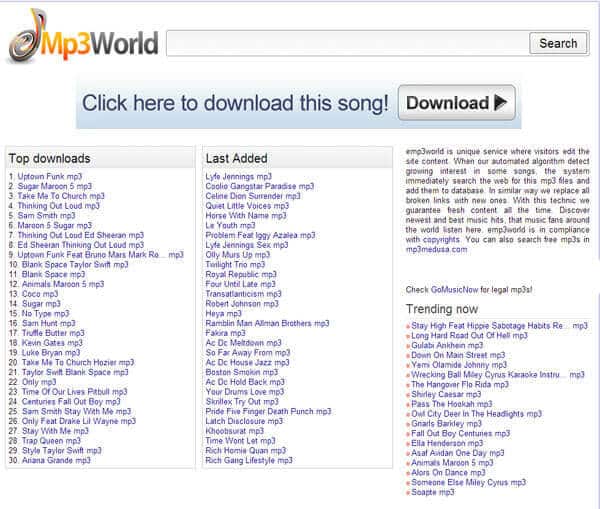600x509 pixels.
Task: Open 'Wrecking Ball Miley Cyrus Karaoke' link
Action: point(498,375)
